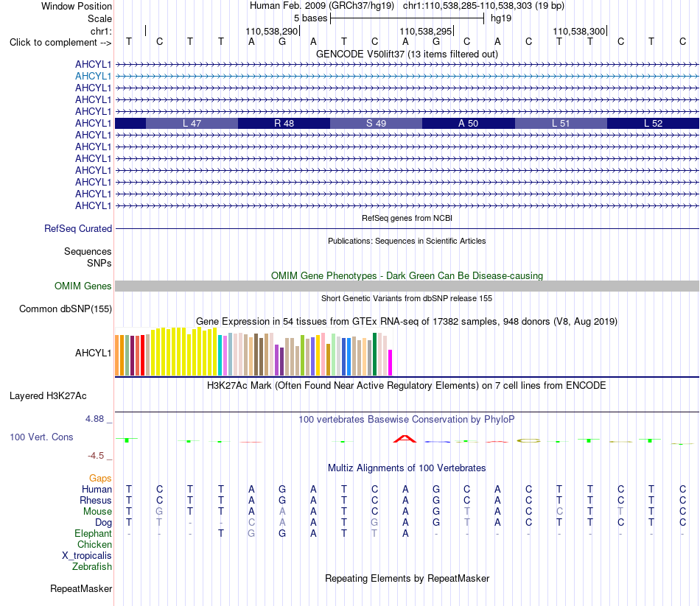This screenshot has height=606, width=700.
Task: Select the Rhesus alignment row label
Action: [96, 500]
